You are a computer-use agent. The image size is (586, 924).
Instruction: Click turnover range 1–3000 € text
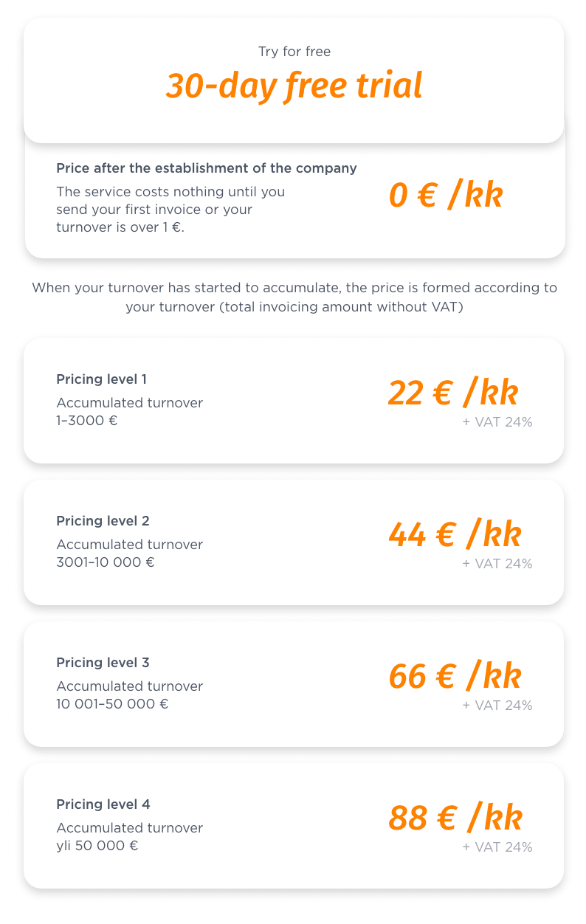click(87, 421)
